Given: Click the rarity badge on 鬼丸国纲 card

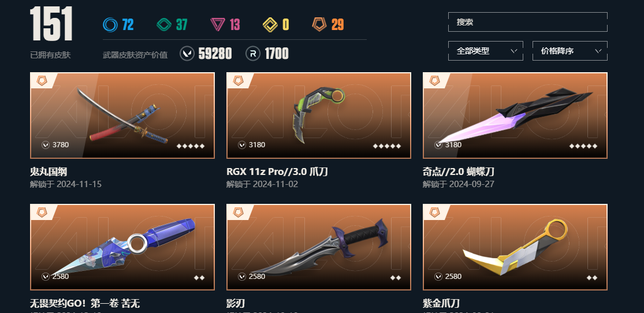Looking at the screenshot, I should click(x=42, y=80).
